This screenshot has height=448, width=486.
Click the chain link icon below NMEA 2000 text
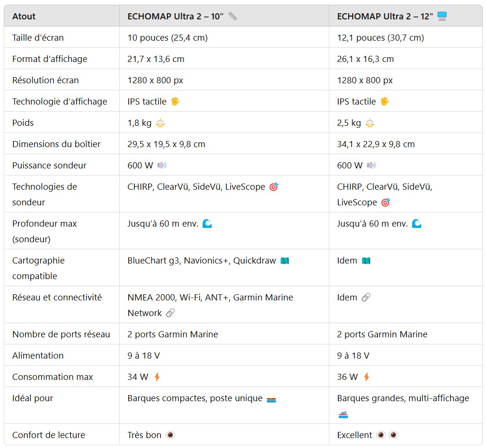[x=170, y=313]
